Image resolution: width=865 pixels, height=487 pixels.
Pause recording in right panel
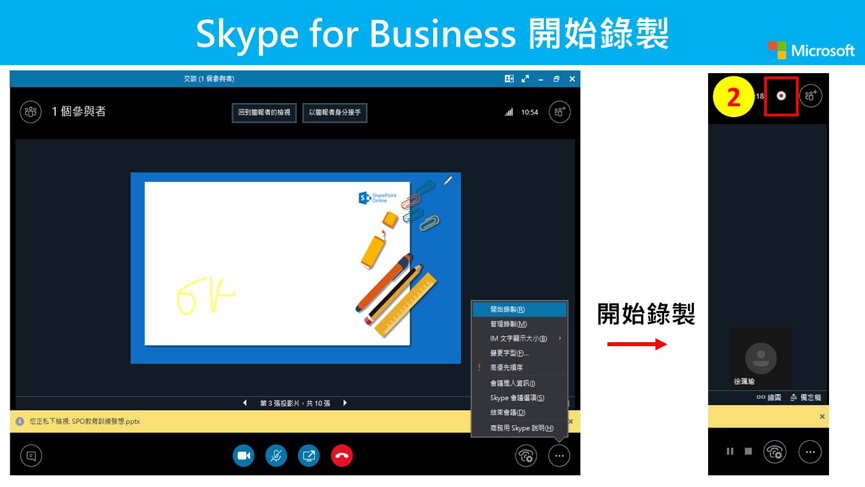(730, 451)
